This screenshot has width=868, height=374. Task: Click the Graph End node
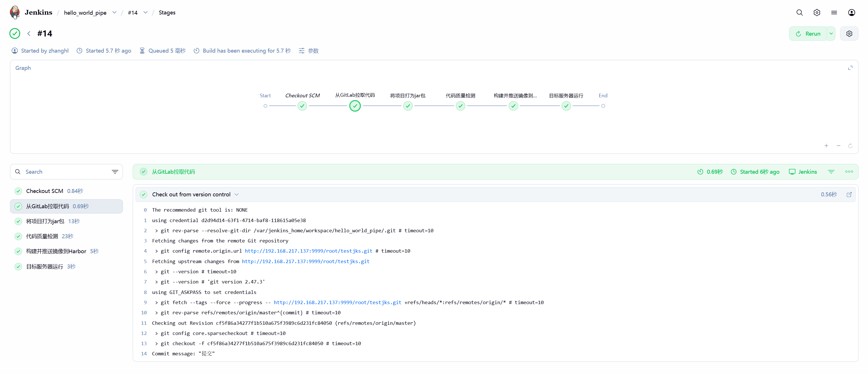pos(603,106)
